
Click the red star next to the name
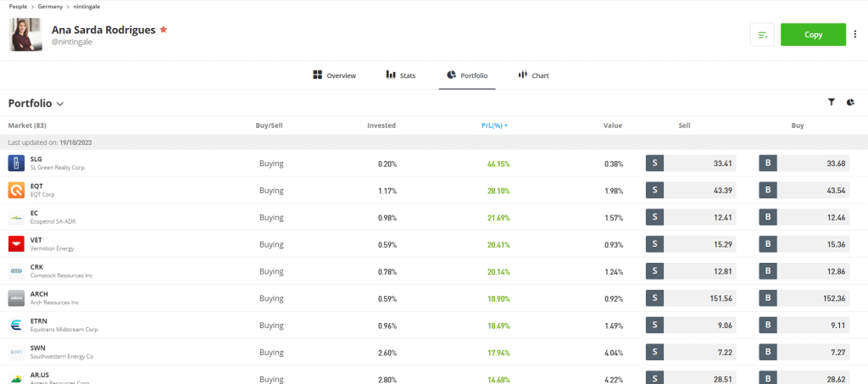coord(164,30)
